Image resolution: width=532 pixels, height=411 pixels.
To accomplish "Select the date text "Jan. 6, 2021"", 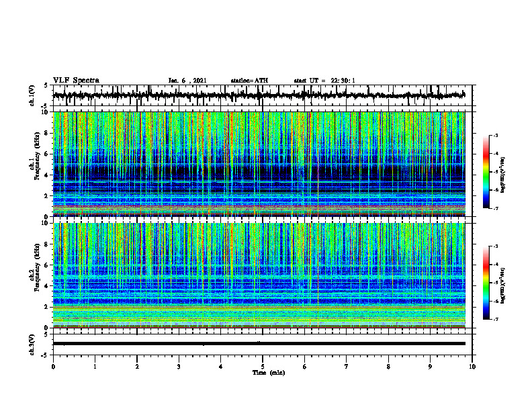I will pyautogui.click(x=187, y=81).
